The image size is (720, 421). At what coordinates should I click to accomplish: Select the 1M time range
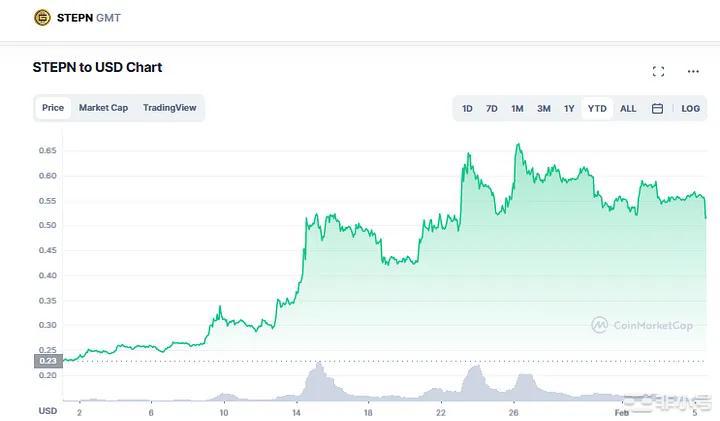pos(517,108)
